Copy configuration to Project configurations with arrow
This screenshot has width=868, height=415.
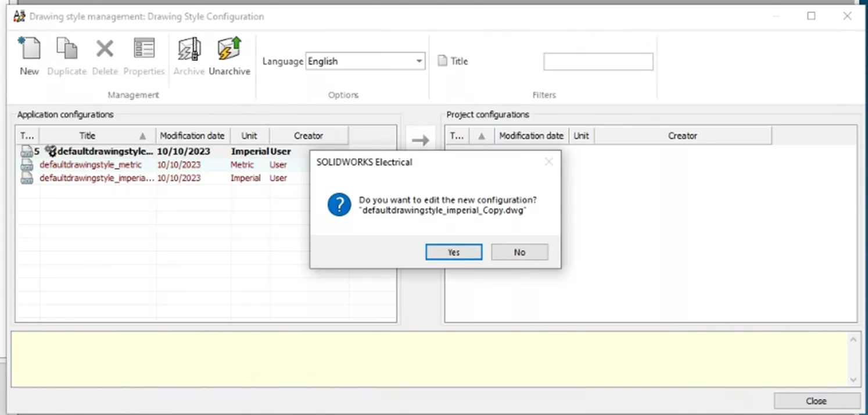click(421, 139)
